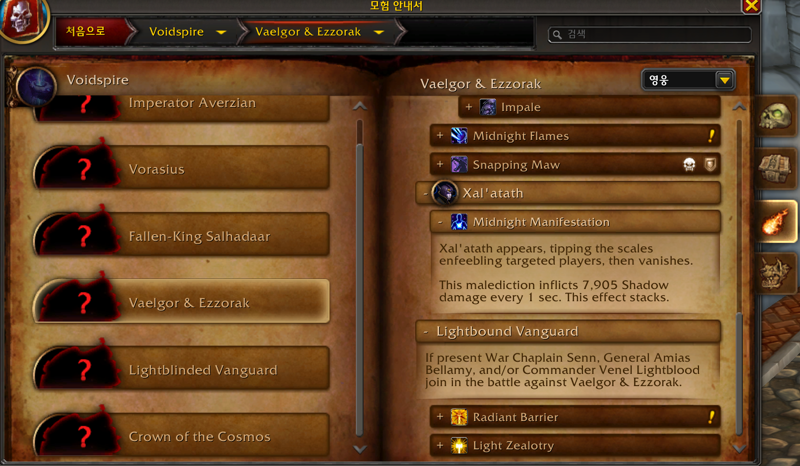This screenshot has width=800, height=466.
Task: Select the creature model tab icon
Action: coord(775,273)
